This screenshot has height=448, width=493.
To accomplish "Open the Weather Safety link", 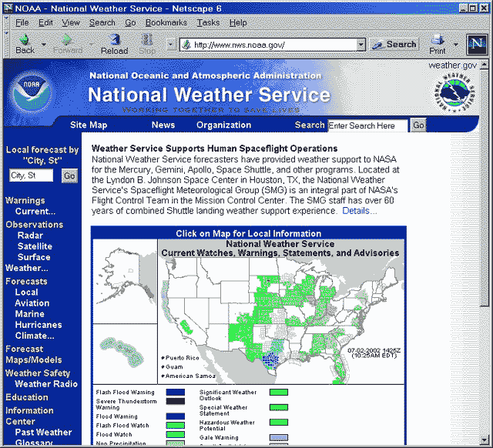I will point(38,373).
